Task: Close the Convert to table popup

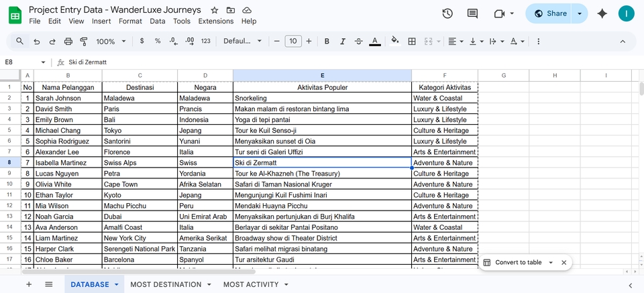Action: tap(564, 263)
